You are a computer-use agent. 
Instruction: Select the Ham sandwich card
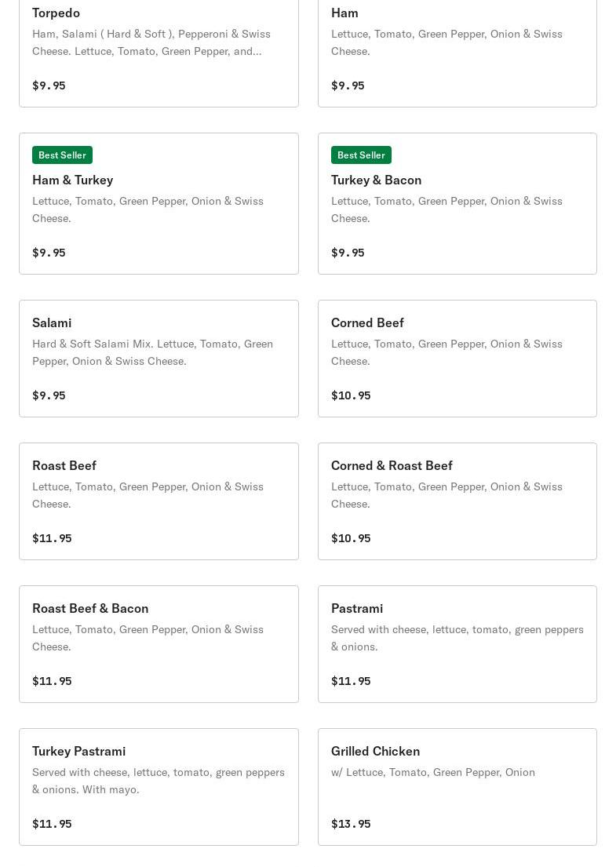344,13
